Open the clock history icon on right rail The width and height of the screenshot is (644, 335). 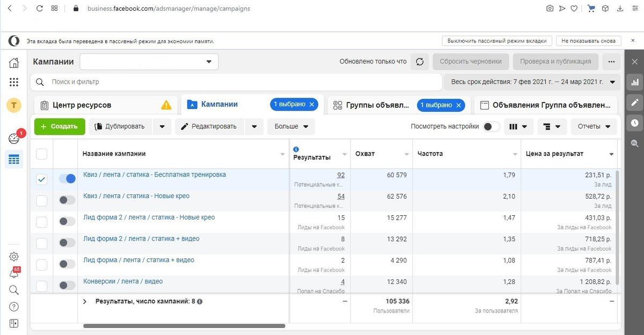[635, 123]
